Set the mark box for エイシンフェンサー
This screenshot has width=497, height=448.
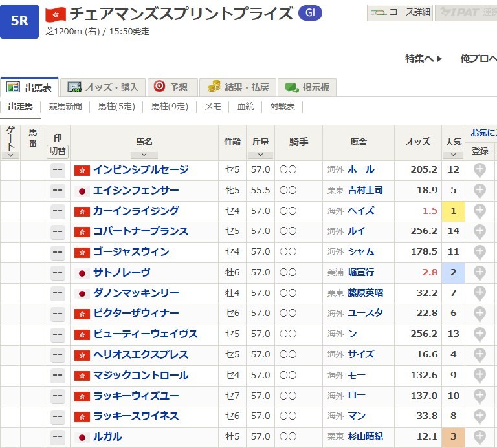[58, 190]
